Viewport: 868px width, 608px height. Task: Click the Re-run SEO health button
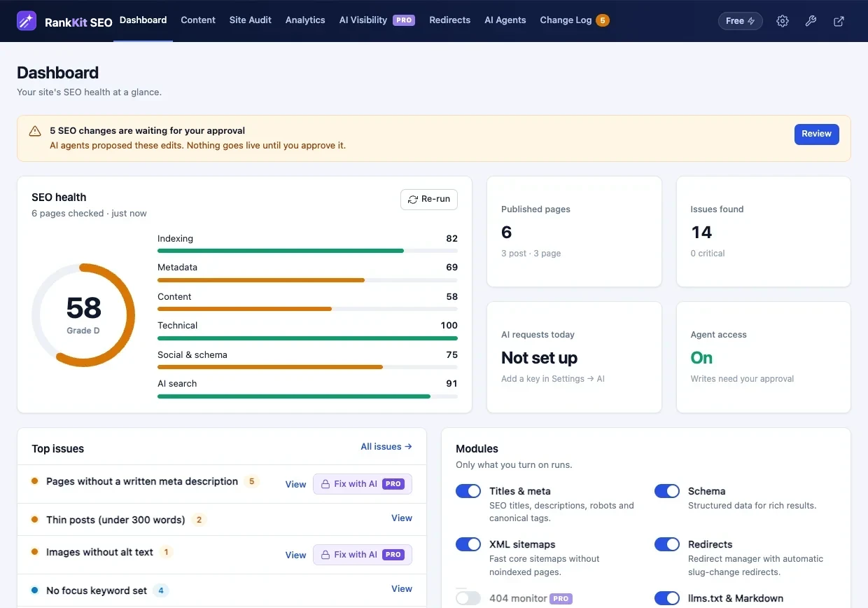click(429, 200)
